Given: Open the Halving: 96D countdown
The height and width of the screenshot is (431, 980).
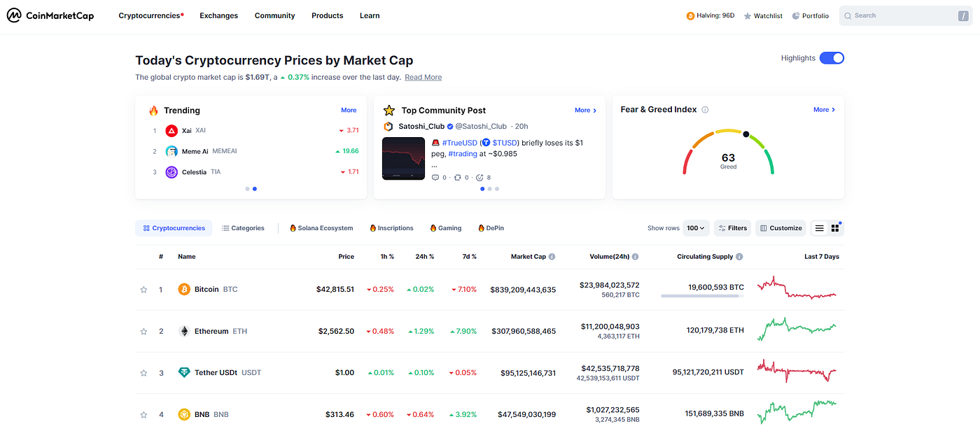Looking at the screenshot, I should [x=710, y=15].
